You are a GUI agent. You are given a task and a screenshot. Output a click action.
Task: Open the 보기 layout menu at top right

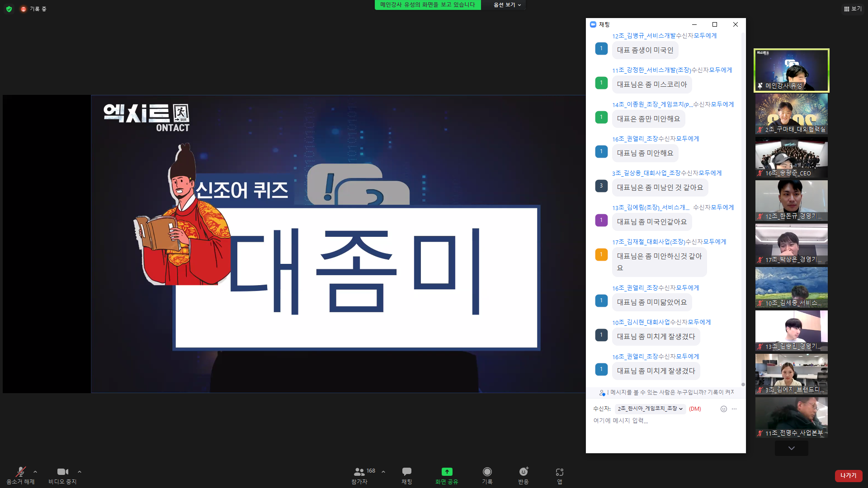coord(852,9)
